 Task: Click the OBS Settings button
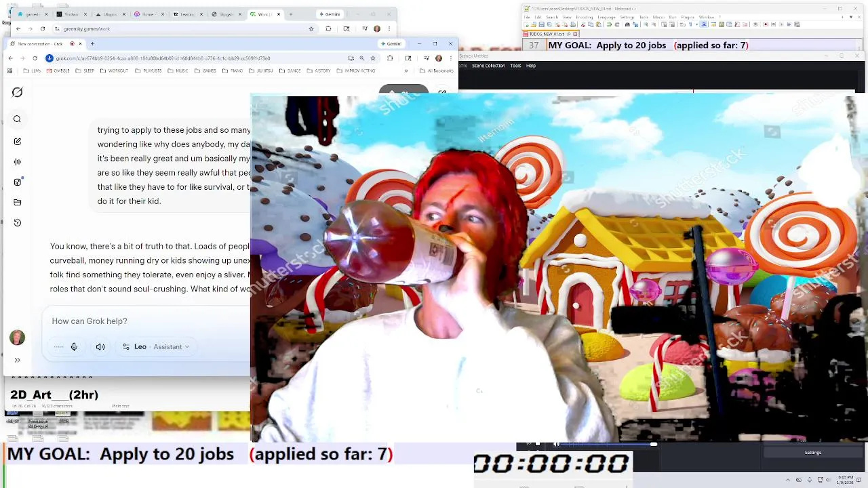[x=812, y=452]
